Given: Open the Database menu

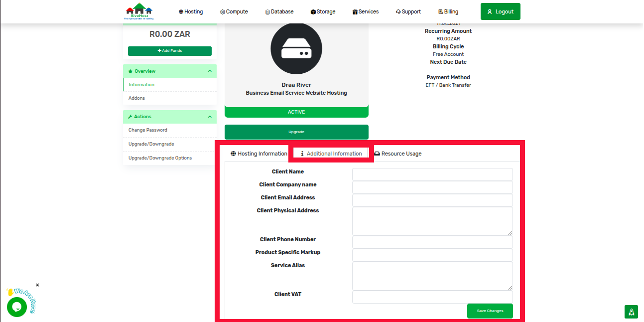Looking at the screenshot, I should (279, 11).
